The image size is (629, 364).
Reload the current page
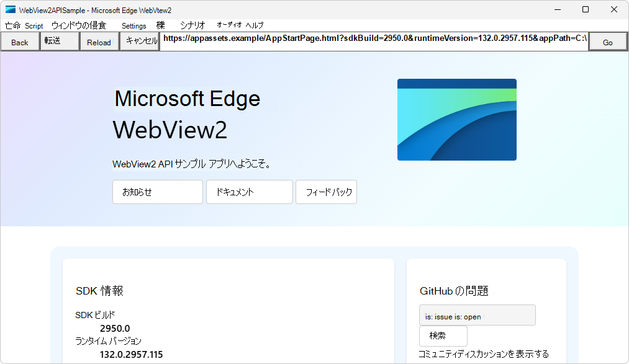coord(99,41)
